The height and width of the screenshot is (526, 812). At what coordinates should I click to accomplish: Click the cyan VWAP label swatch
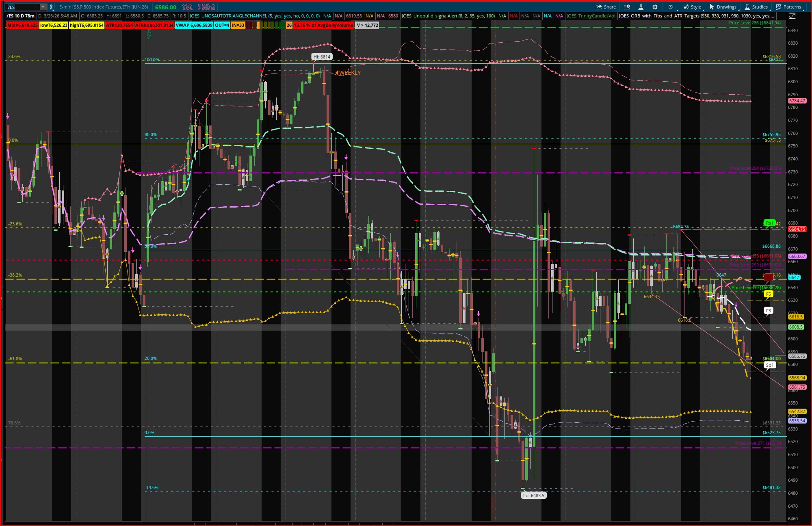[x=194, y=25]
